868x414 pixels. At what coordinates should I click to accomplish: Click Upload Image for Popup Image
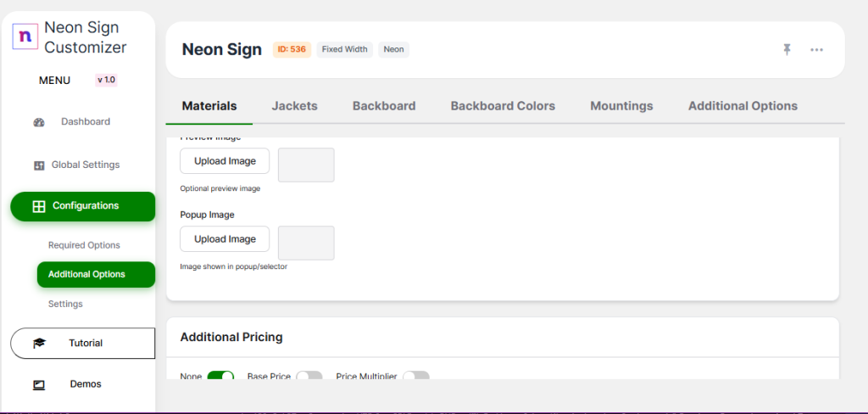pos(225,239)
